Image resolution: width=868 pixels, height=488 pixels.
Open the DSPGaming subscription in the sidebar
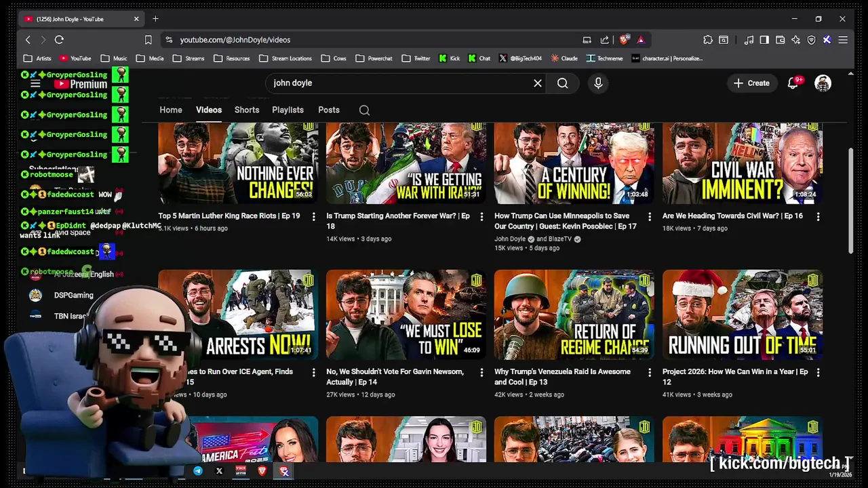[73, 296]
